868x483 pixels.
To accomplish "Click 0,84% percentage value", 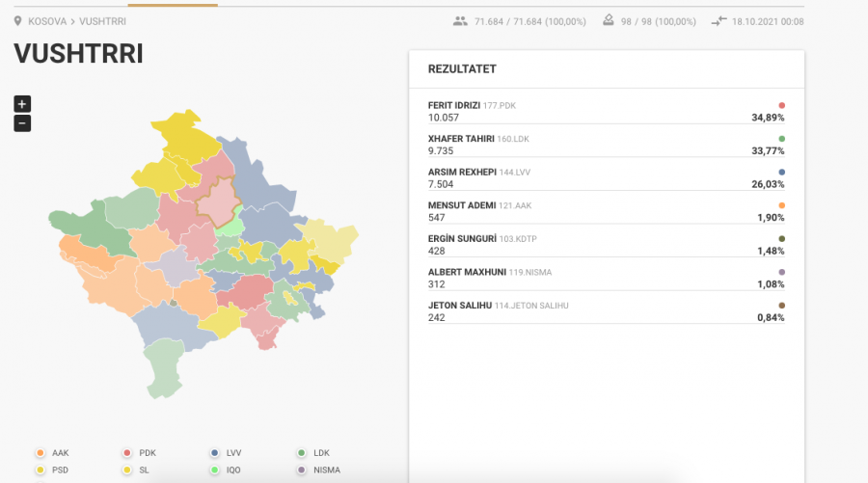I will pos(771,317).
